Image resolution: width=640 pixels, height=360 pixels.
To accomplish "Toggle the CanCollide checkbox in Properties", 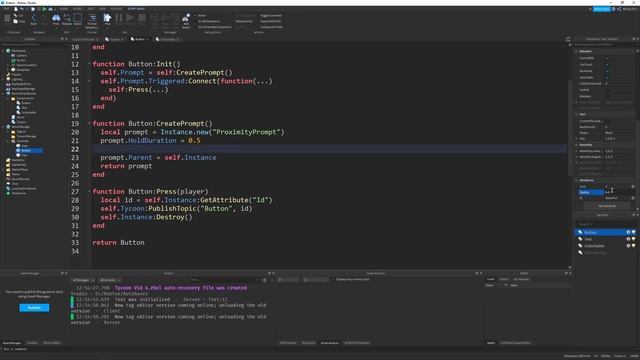I will pyautogui.click(x=607, y=58).
